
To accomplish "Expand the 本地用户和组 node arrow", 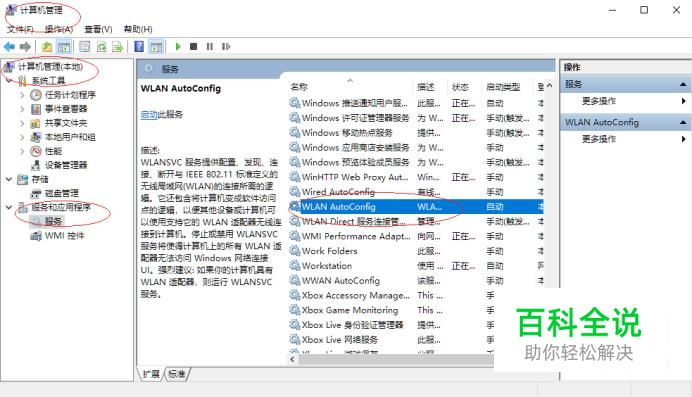I will click(22, 137).
